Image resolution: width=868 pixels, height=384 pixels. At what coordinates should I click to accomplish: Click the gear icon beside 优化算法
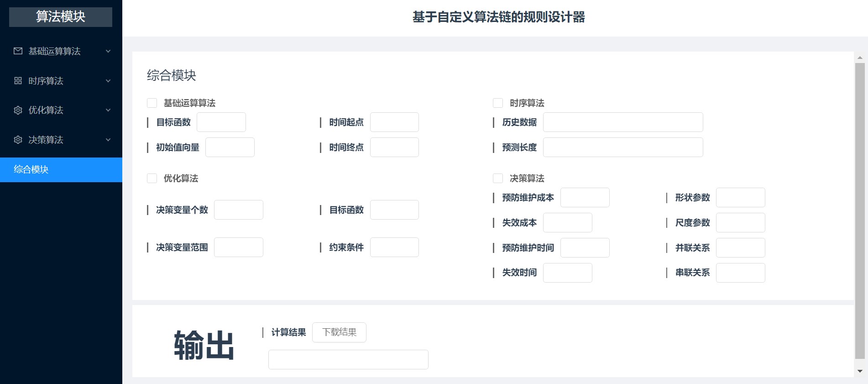(18, 110)
